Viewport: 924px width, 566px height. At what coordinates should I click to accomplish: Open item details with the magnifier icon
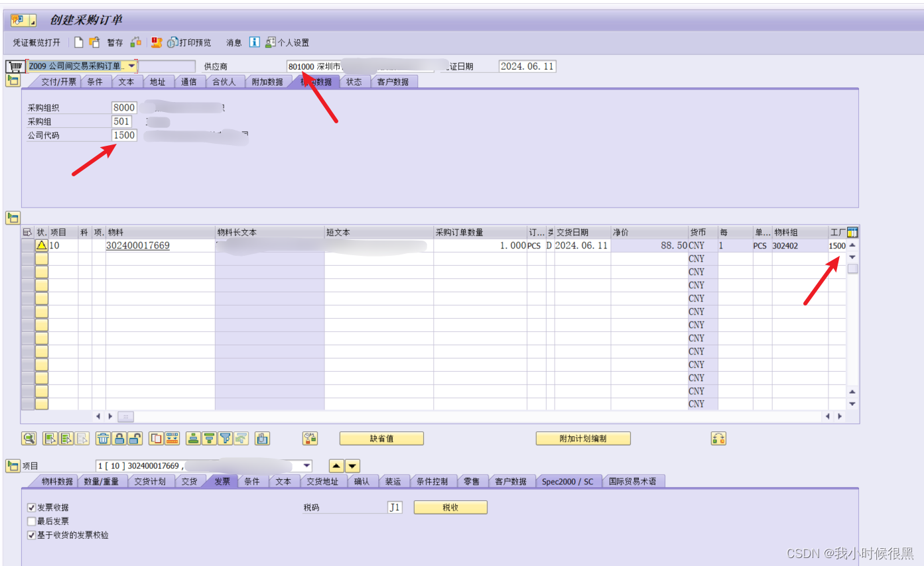click(x=29, y=438)
